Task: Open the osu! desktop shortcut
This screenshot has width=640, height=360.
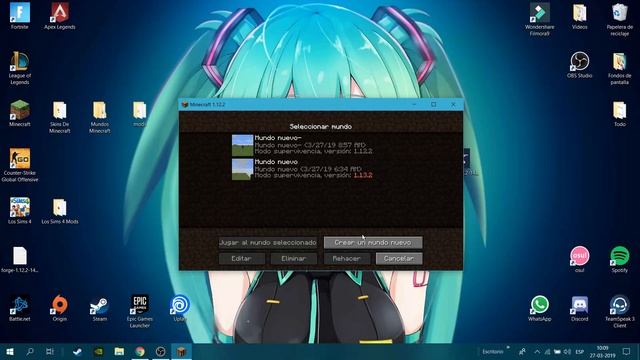Action: tap(580, 259)
